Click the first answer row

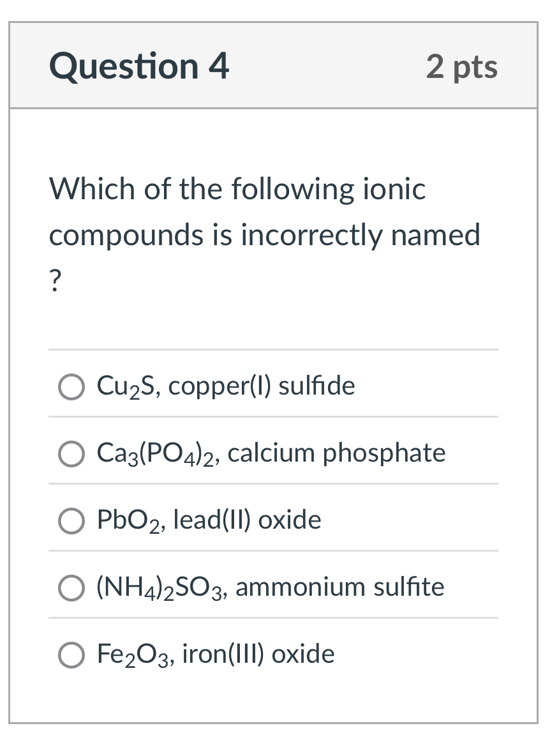223,386
